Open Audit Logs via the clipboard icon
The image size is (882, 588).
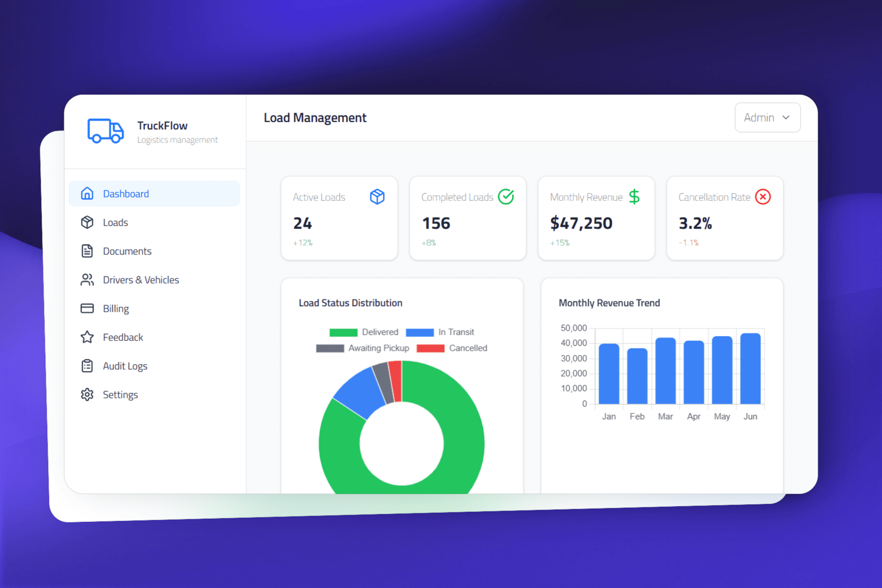(x=87, y=366)
